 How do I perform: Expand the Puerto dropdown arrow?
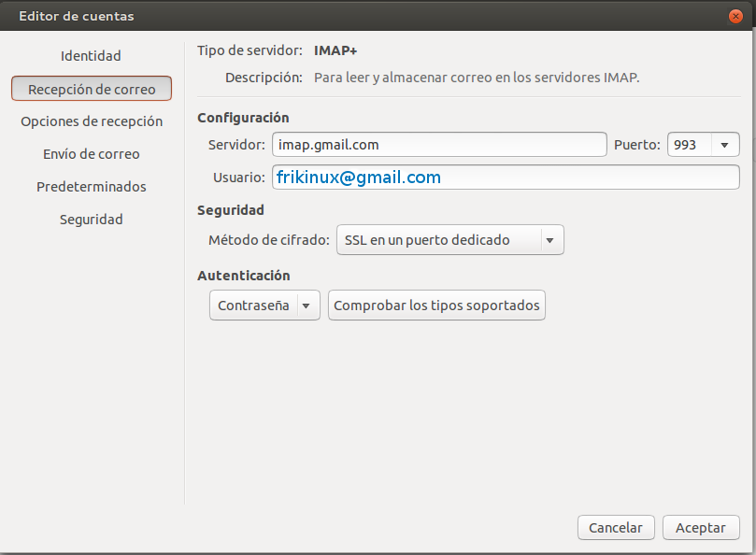coord(724,145)
